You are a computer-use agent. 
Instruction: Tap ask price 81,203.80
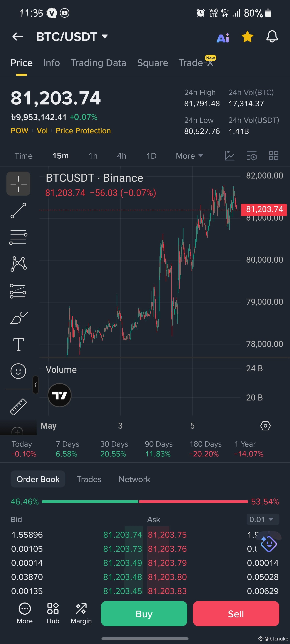tap(167, 577)
